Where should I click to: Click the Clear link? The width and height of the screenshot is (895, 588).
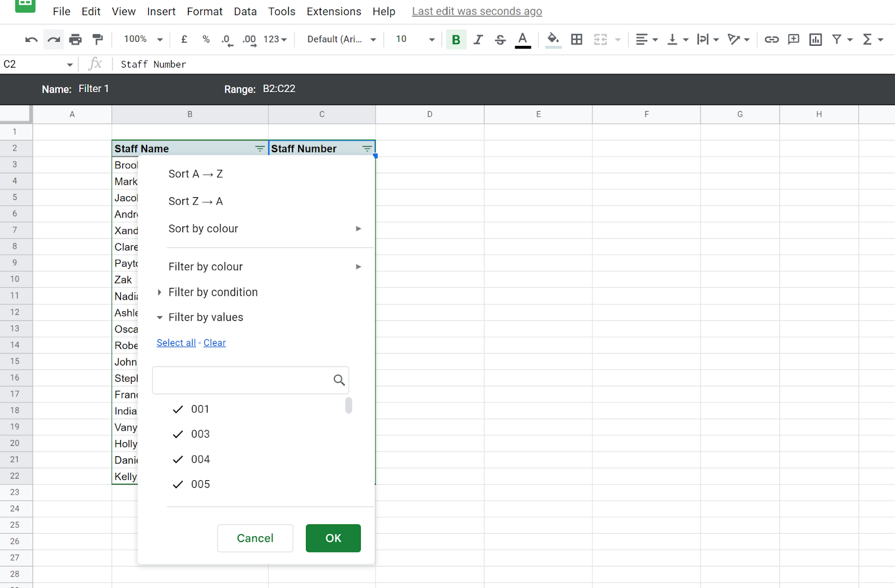215,343
